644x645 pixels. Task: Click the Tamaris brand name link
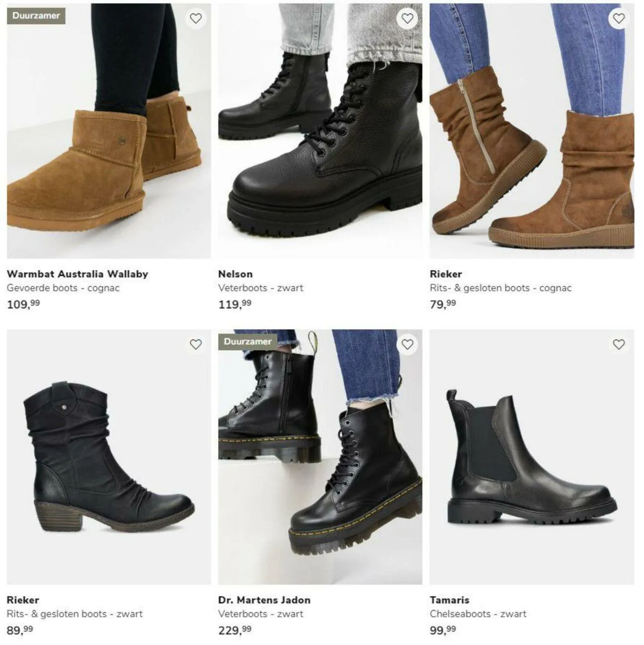[x=450, y=600]
